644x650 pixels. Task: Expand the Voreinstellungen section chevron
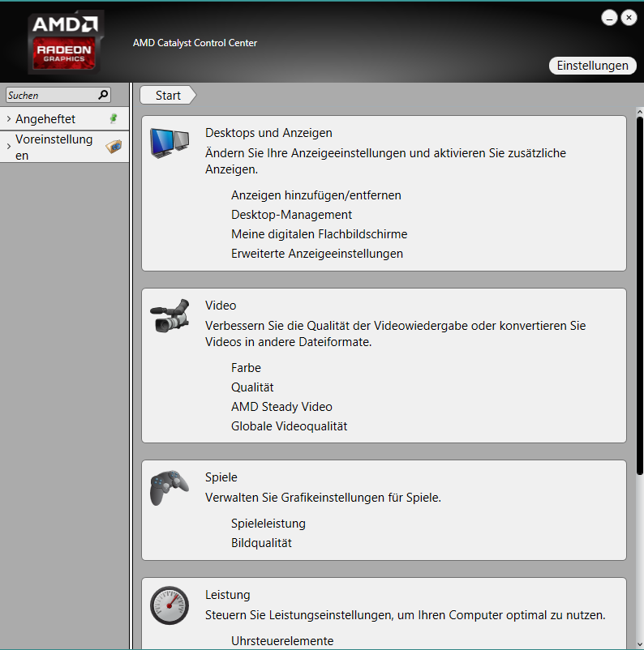point(9,147)
